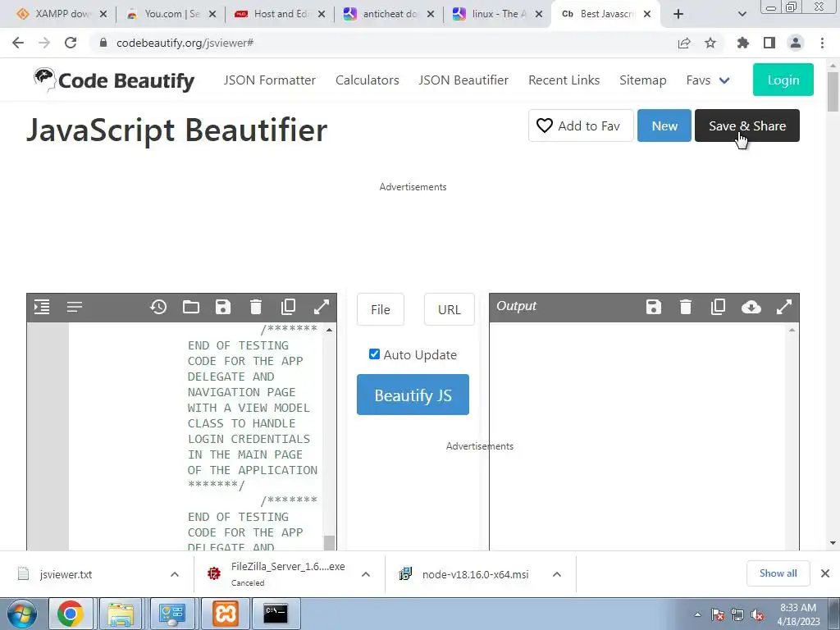
Task: Open the Chrome extensions puzzle icon
Action: tap(743, 43)
